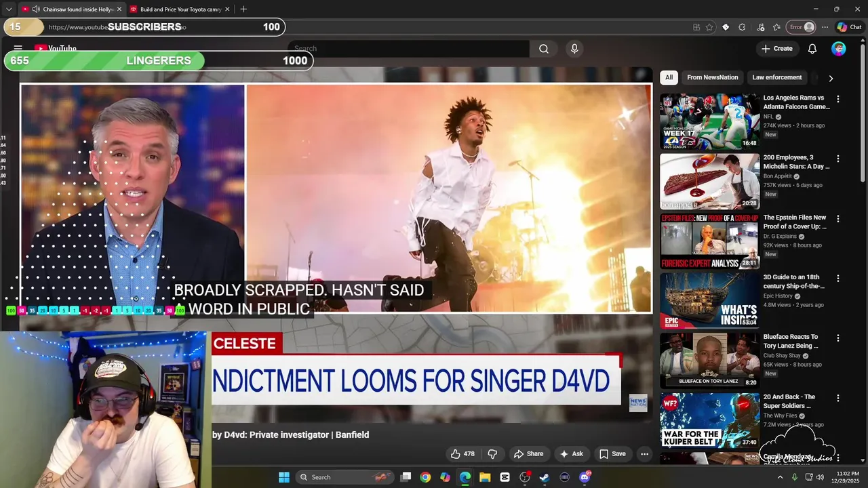Dislike the current video
The image size is (868, 488).
point(493,454)
